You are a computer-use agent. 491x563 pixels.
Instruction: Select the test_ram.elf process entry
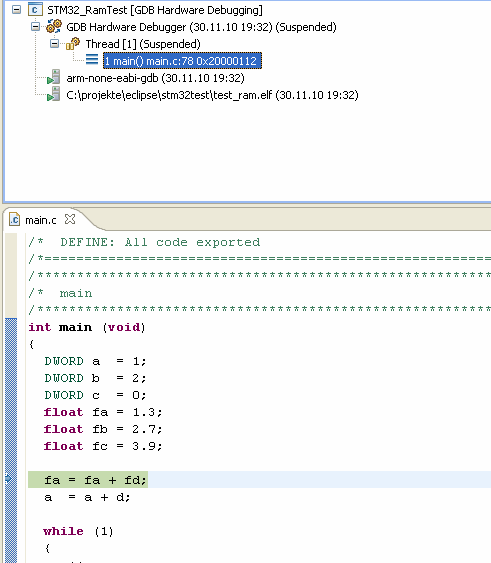(x=212, y=95)
